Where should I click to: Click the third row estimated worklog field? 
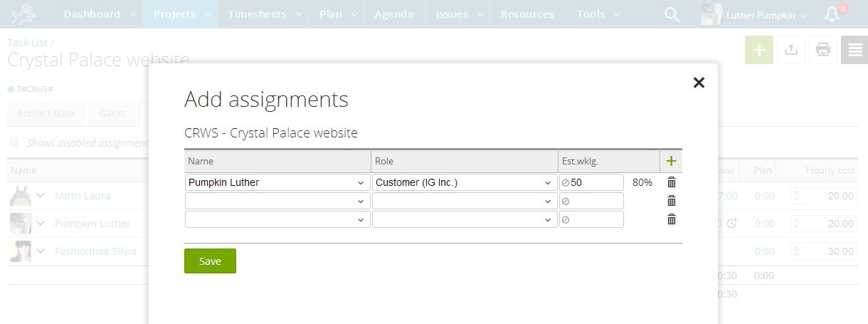[x=591, y=219]
